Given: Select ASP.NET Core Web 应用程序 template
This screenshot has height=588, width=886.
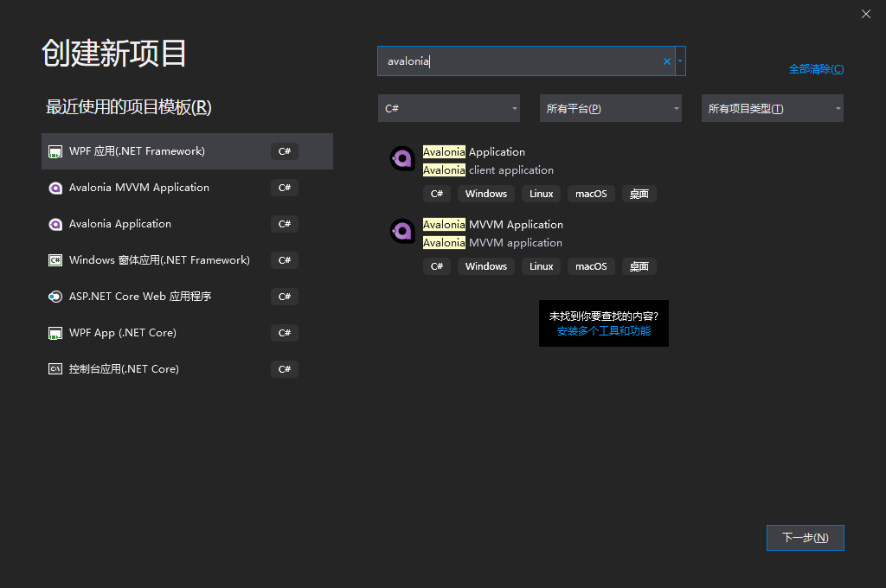Looking at the screenshot, I should tap(187, 297).
